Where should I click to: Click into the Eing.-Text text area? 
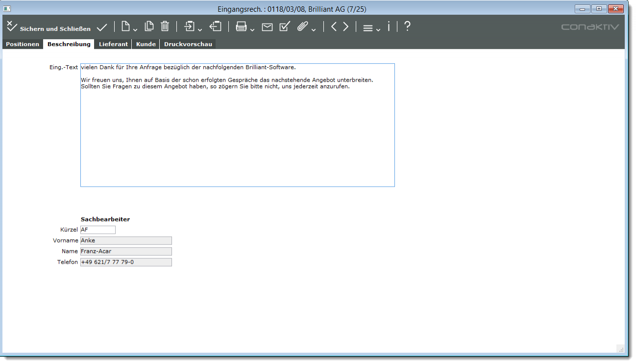pos(237,132)
